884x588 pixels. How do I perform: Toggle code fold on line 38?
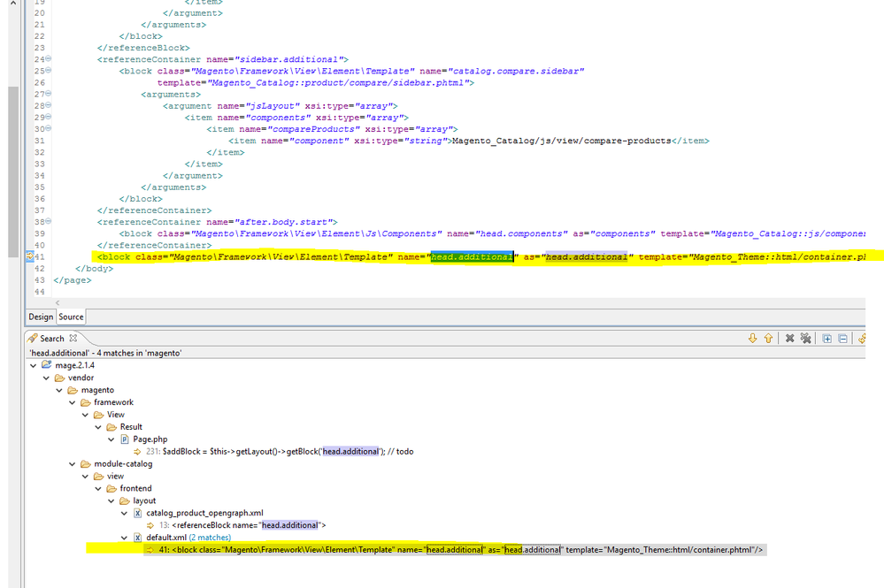pyautogui.click(x=48, y=222)
